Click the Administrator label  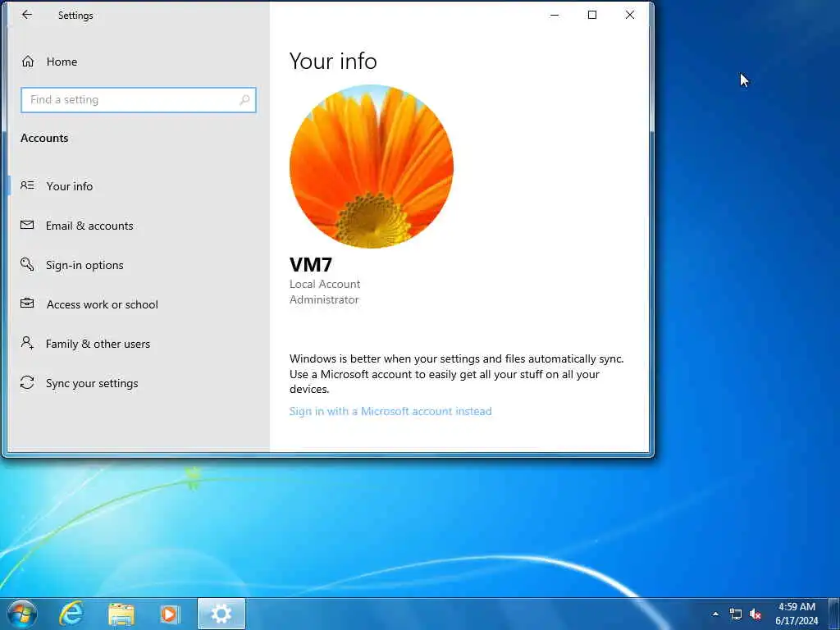(324, 299)
